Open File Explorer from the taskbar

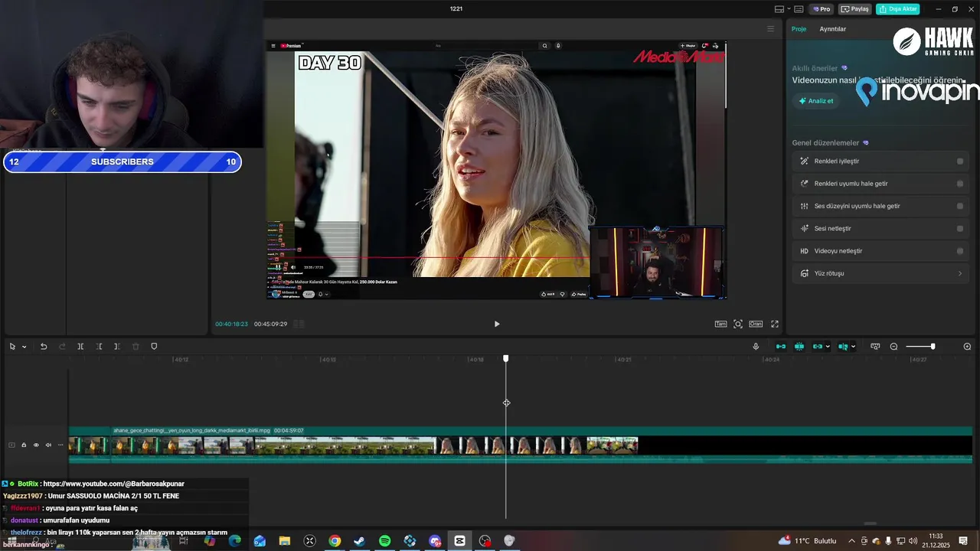coord(285,541)
